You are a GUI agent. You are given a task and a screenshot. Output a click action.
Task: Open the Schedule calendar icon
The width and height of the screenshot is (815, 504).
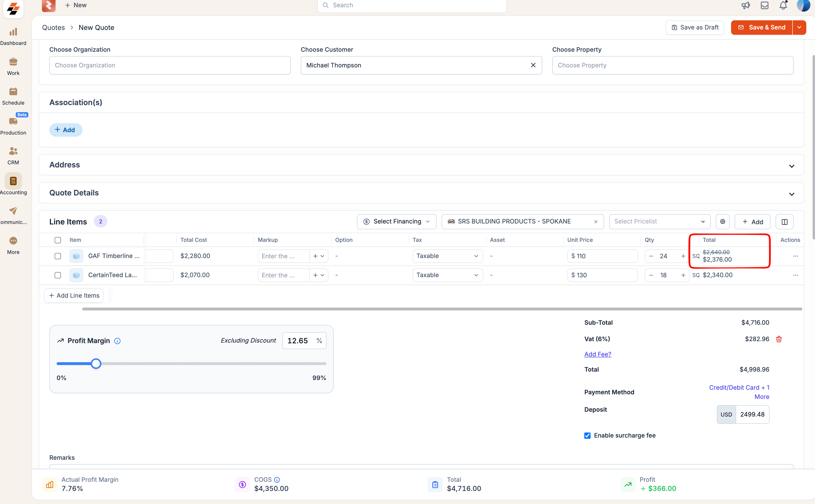[x=13, y=91]
